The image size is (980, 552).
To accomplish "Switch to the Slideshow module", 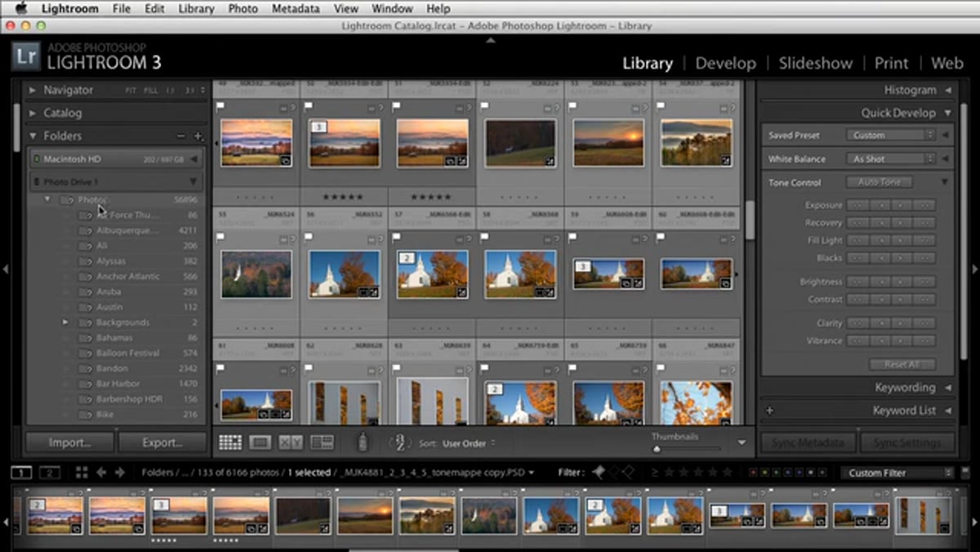I will 815,63.
